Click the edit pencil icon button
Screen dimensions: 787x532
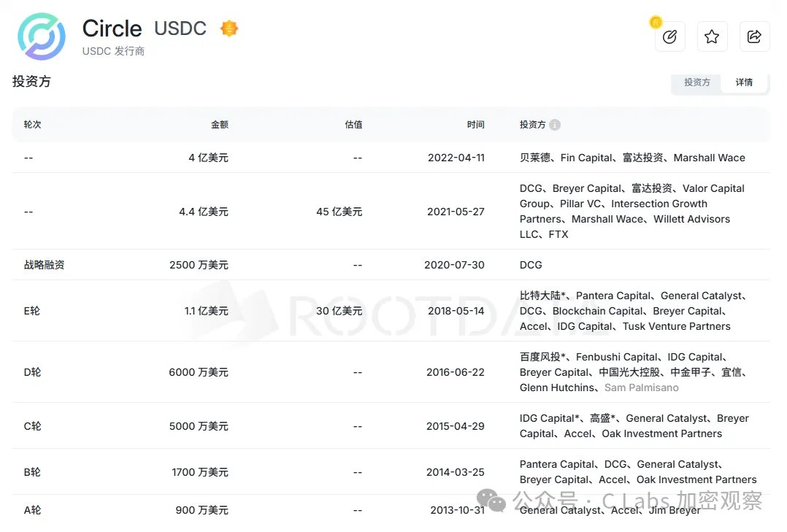(x=670, y=36)
